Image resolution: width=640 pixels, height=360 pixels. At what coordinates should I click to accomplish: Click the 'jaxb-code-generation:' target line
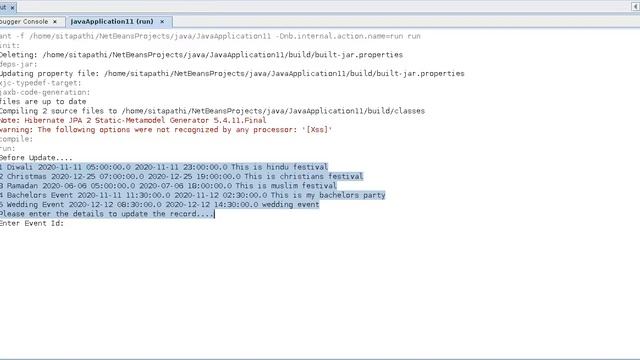click(x=45, y=92)
